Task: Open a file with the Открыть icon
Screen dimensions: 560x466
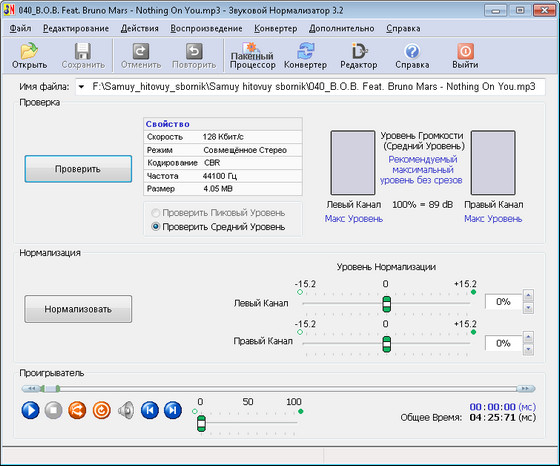Action: (x=29, y=55)
